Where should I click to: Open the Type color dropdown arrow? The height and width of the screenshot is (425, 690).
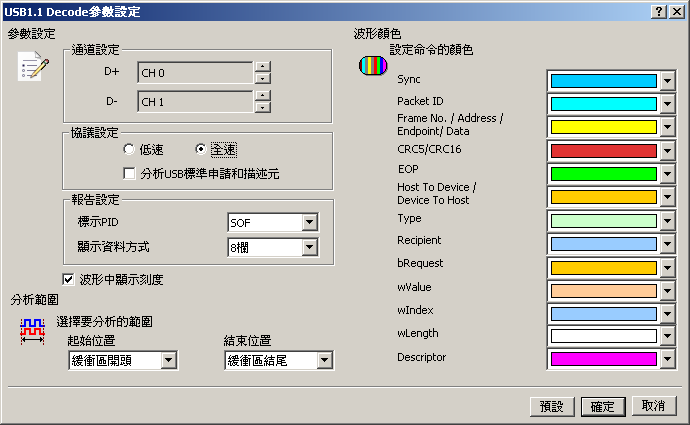(668, 221)
